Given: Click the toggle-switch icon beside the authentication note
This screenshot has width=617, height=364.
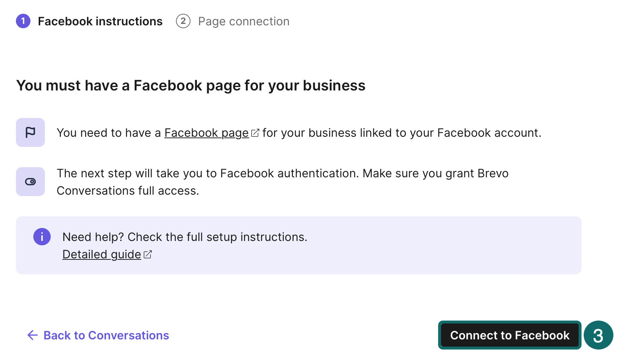Looking at the screenshot, I should coord(30,181).
